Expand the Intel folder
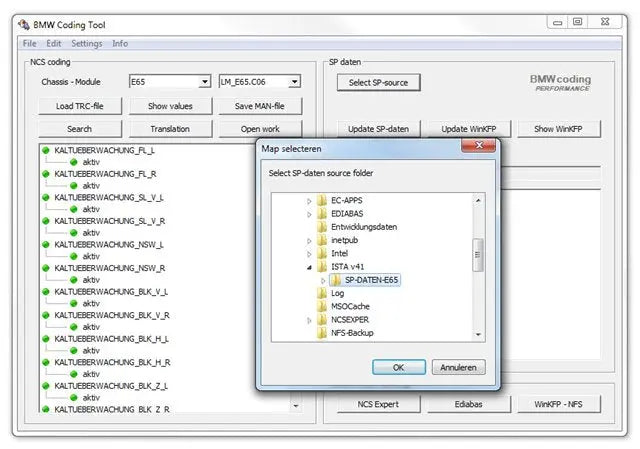This screenshot has width=640, height=449. point(309,254)
